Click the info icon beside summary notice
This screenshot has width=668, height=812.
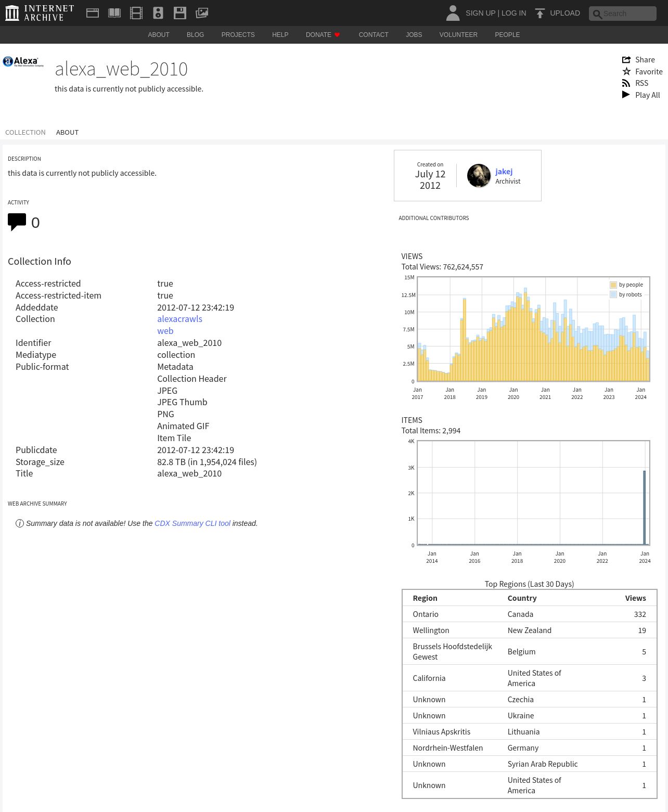point(20,523)
